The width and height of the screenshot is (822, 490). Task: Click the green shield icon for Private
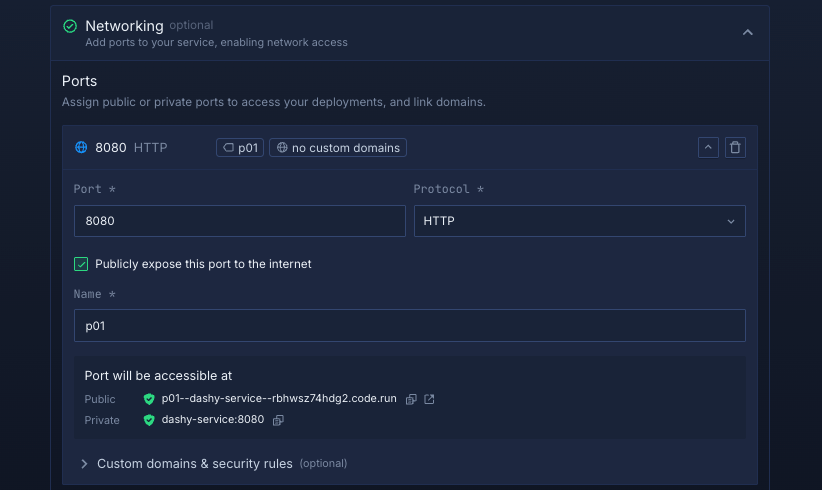[149, 420]
